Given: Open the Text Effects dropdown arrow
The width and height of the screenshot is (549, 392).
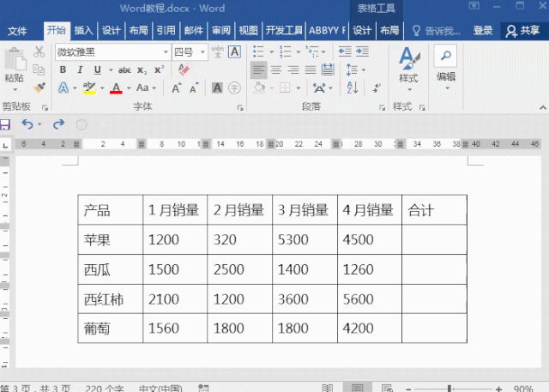Looking at the screenshot, I should pyautogui.click(x=75, y=87).
